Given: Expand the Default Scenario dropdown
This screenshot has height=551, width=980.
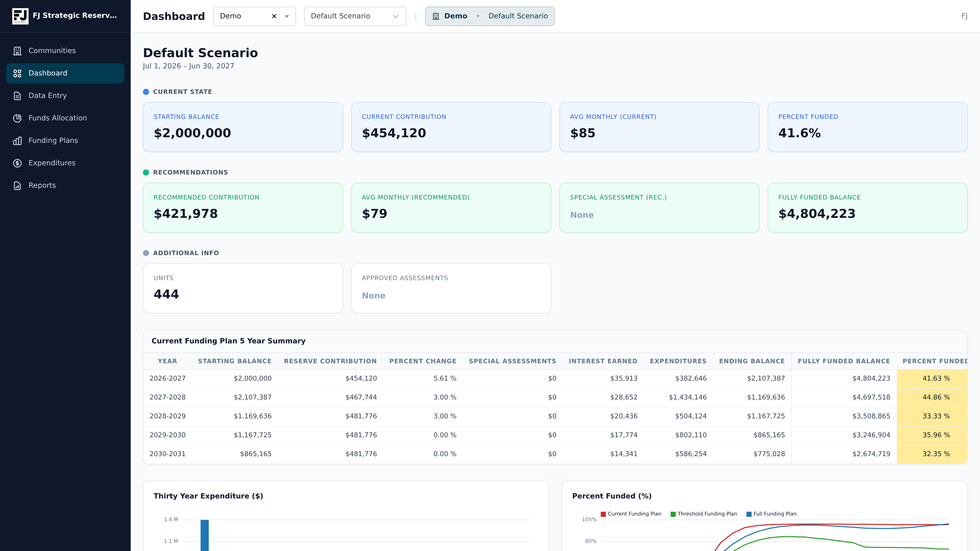Looking at the screenshot, I should point(355,16).
